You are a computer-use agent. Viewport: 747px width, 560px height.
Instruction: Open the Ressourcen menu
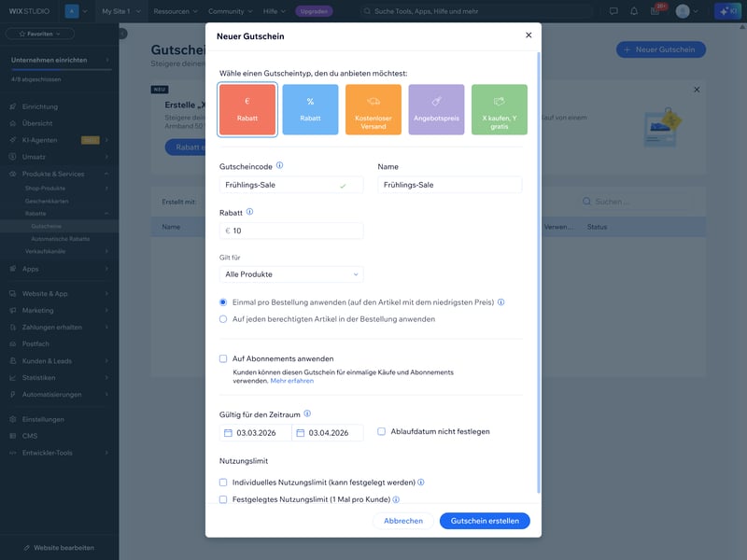[176, 11]
